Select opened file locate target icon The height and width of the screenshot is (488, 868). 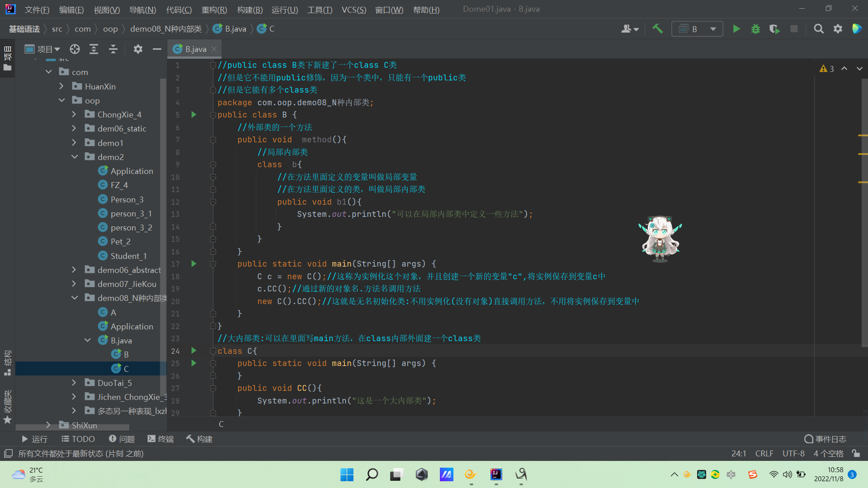(75, 49)
